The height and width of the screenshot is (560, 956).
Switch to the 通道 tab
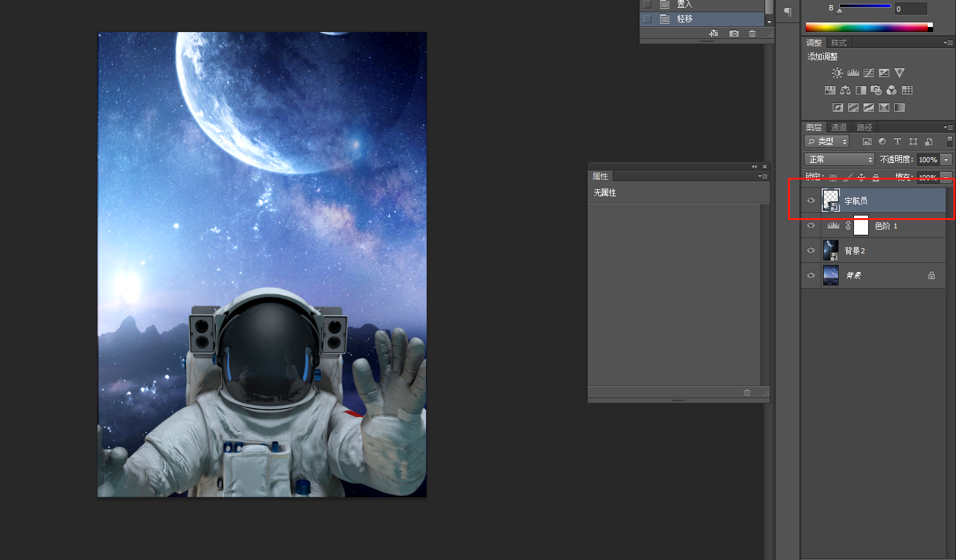839,127
